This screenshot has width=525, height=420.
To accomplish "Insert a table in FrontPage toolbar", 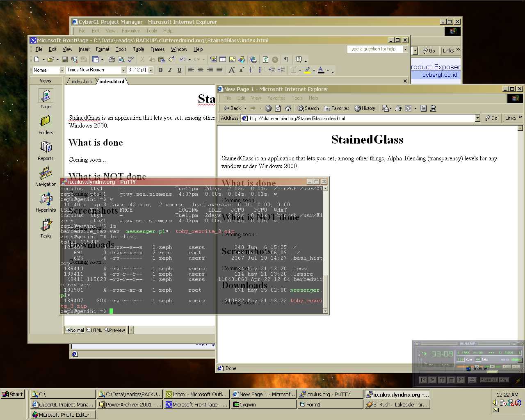I will 223,59.
